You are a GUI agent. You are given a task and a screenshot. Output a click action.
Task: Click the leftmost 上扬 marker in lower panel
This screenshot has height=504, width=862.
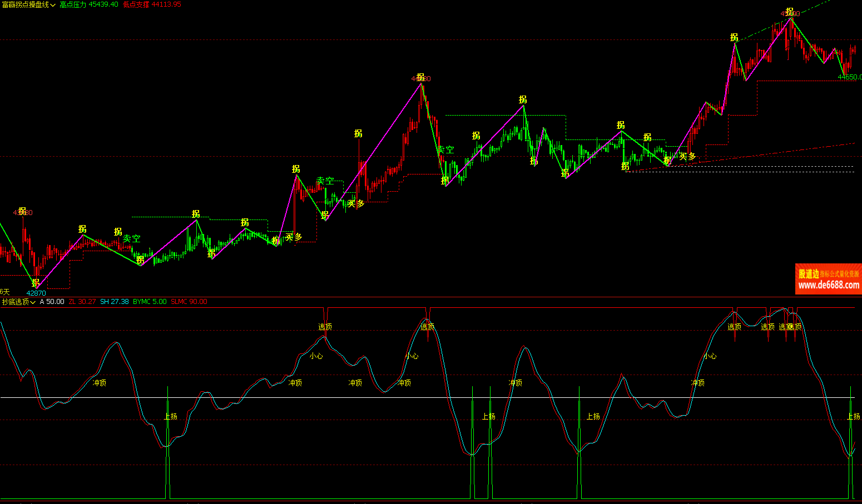[171, 416]
